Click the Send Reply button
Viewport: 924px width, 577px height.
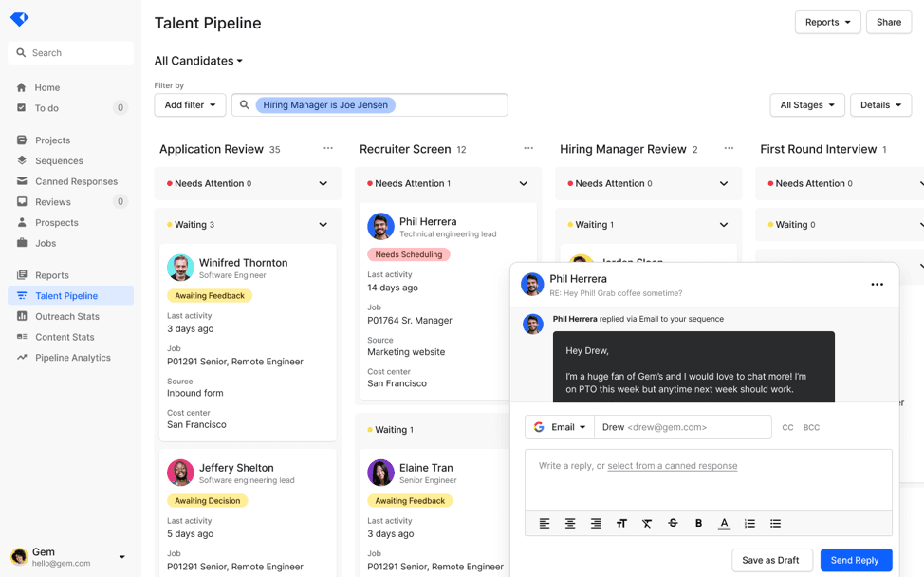click(x=856, y=560)
